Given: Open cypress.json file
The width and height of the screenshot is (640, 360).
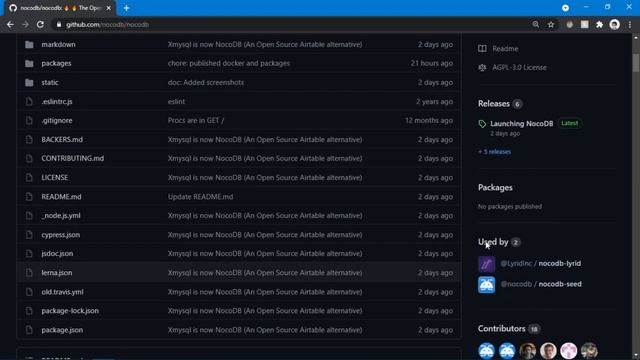Looking at the screenshot, I should (61, 235).
